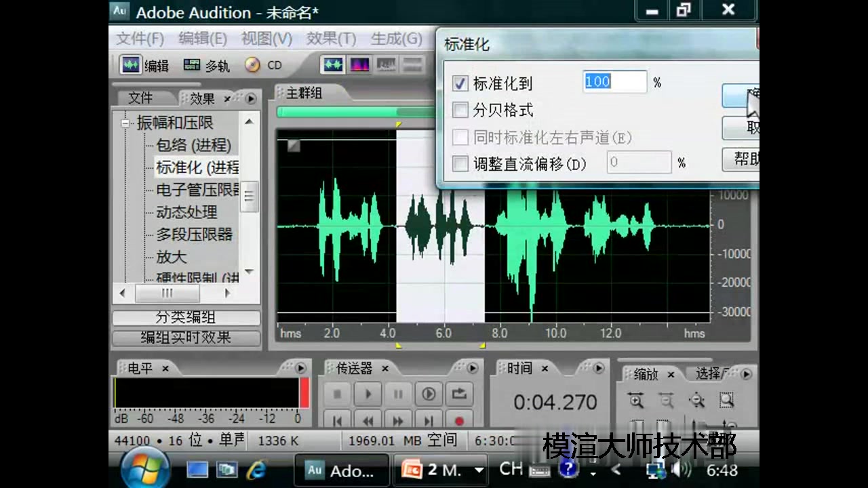The height and width of the screenshot is (488, 868).
Task: Click Show Desktop taskbar icon
Action: [197, 469]
